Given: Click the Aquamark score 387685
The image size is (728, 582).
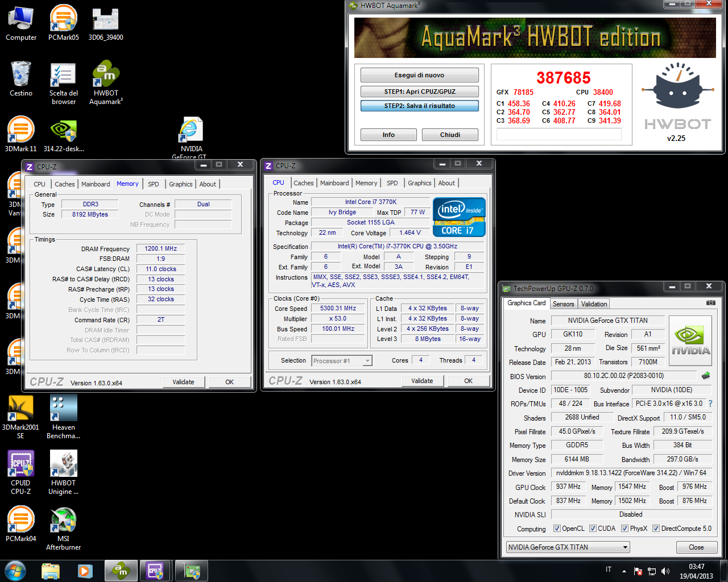Looking at the screenshot, I should coord(564,78).
